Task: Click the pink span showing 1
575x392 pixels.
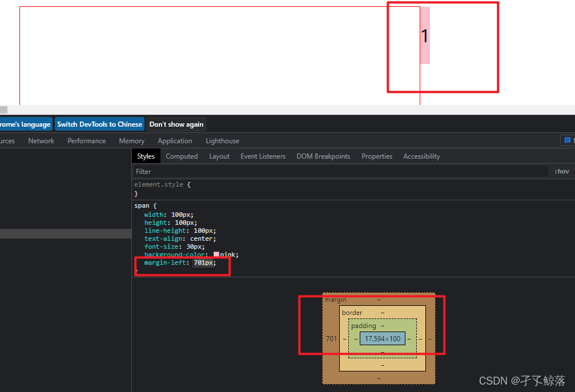Action: 425,35
